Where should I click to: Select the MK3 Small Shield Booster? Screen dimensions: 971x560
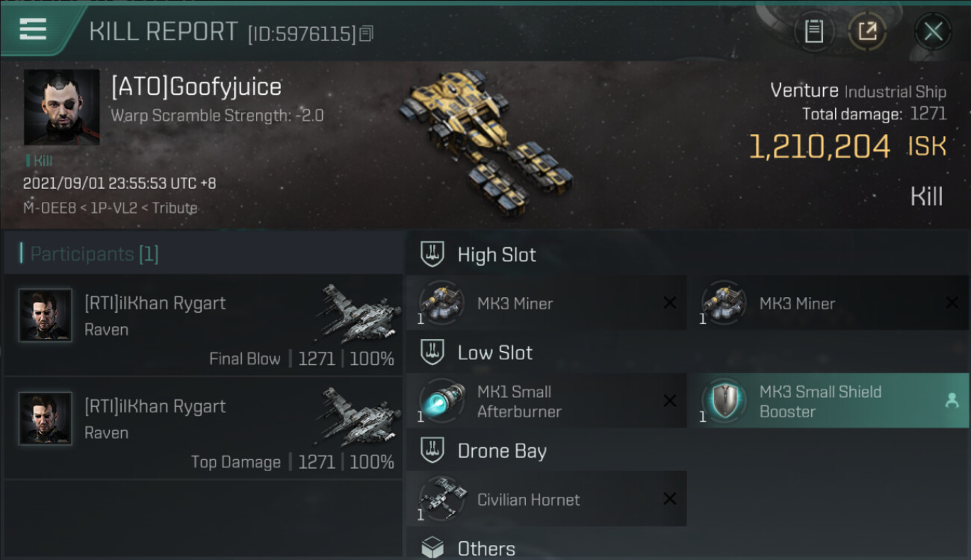tap(829, 401)
